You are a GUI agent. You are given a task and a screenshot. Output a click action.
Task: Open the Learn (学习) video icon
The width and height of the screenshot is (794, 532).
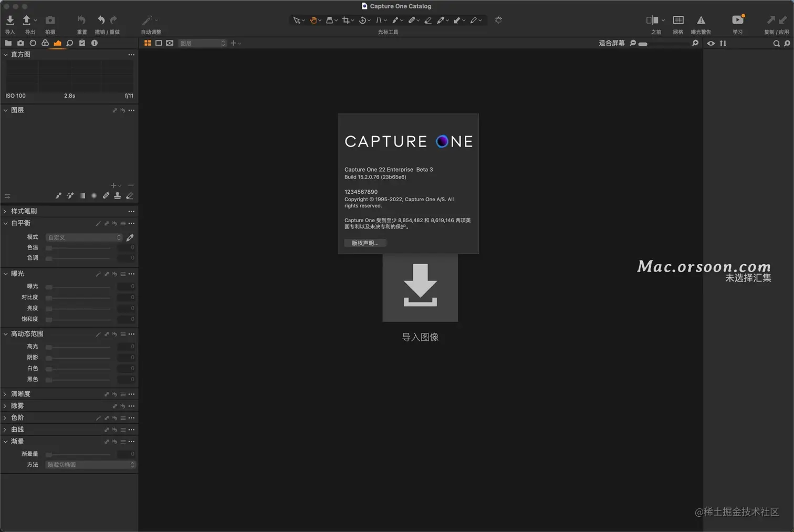pos(738,20)
